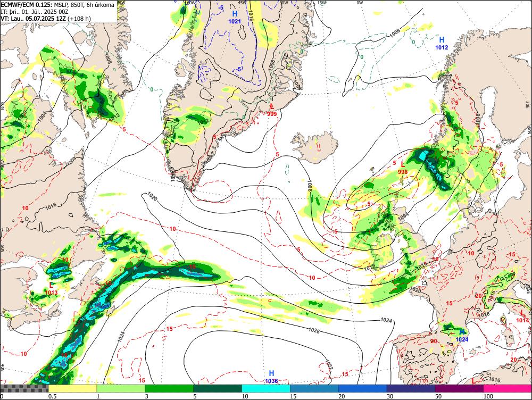Click the blue H marker above 1024 over Spain
532x400 pixels.
point(462,332)
